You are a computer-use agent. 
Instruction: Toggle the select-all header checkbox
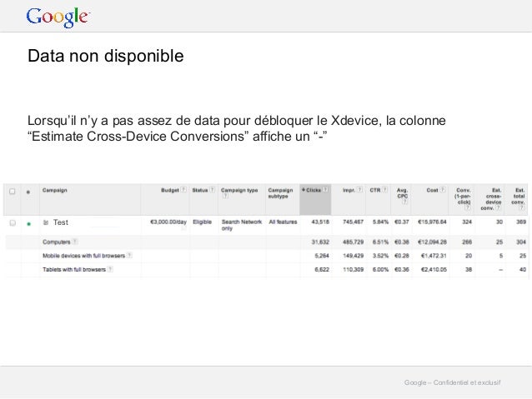point(13,192)
